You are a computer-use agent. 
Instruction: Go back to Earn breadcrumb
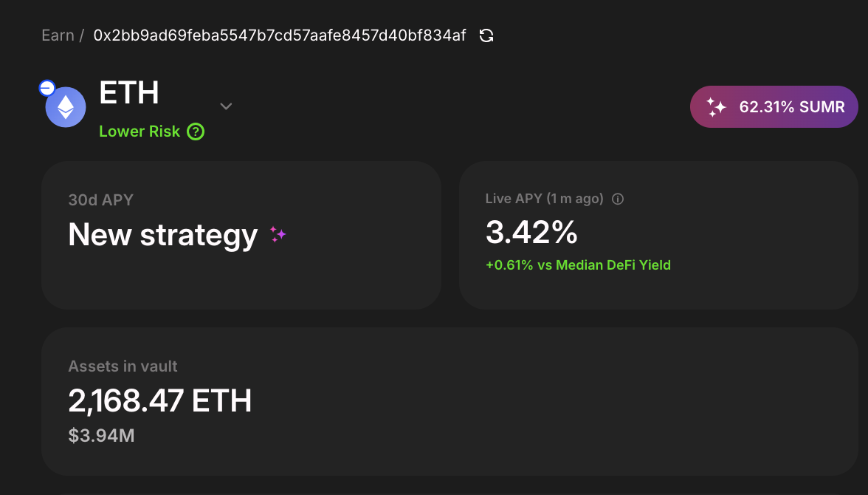coord(58,35)
